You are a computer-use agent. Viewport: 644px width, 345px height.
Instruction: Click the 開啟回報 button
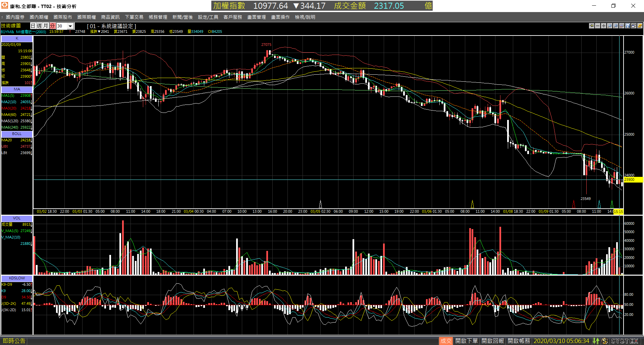point(493,341)
